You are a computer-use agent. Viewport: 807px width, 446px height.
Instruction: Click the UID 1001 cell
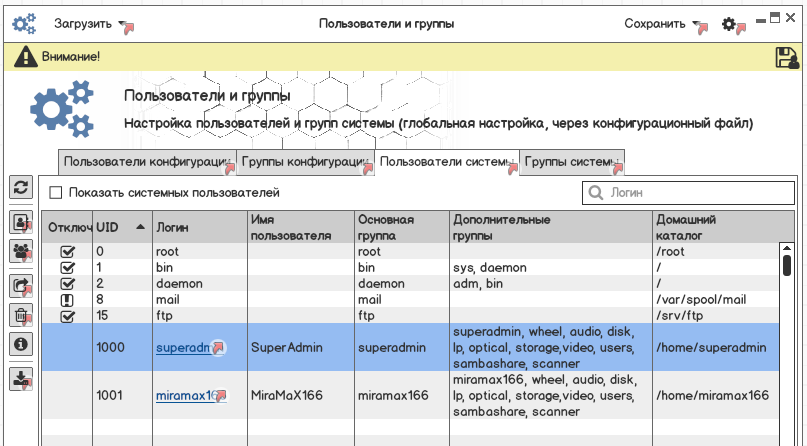click(x=122, y=395)
